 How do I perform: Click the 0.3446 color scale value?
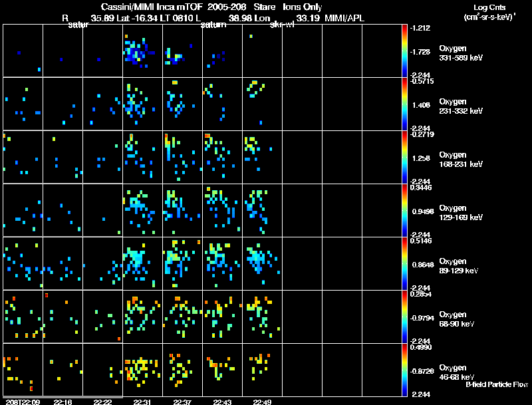click(421, 188)
